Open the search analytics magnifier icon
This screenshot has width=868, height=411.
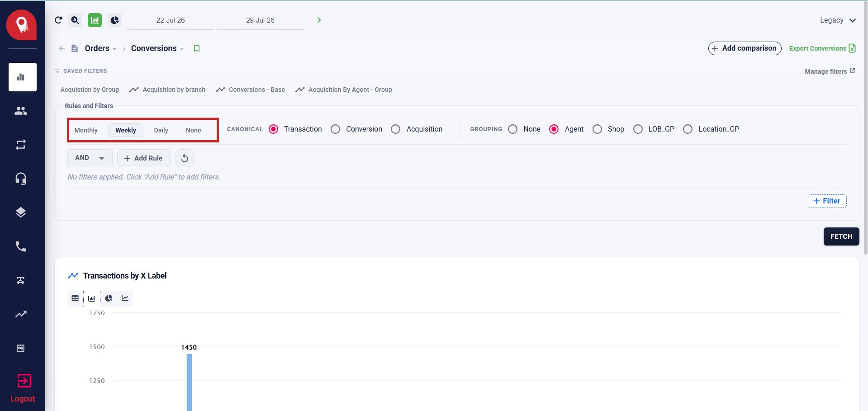pyautogui.click(x=75, y=20)
